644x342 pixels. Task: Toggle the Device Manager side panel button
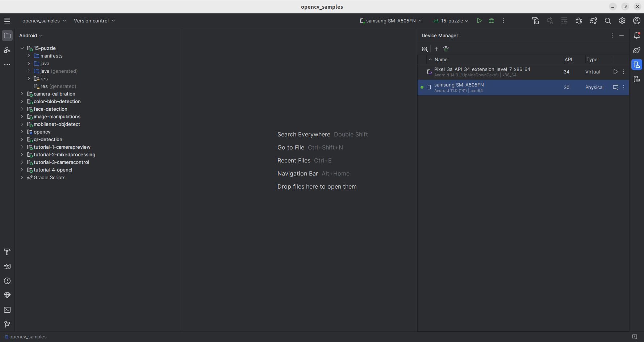pos(637,65)
